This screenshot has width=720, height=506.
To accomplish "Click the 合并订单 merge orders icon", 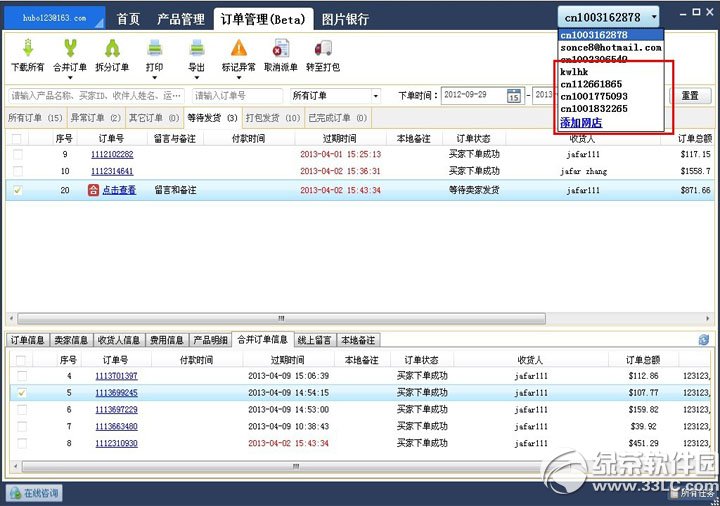I will 70,48.
